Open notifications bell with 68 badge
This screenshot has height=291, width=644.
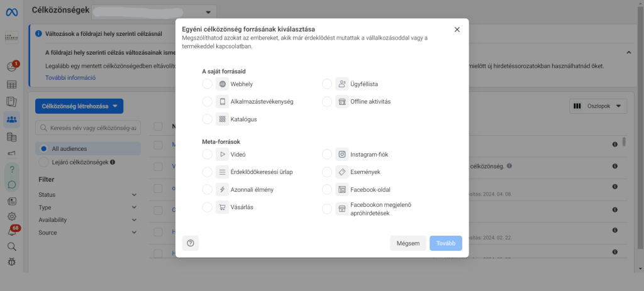pyautogui.click(x=11, y=232)
